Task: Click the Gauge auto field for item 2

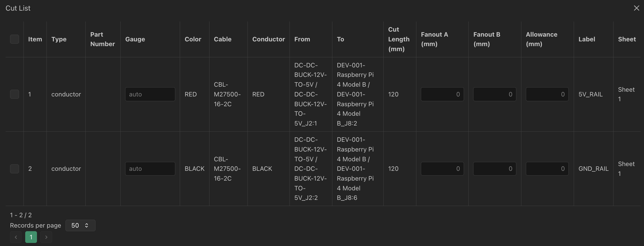Action: pyautogui.click(x=150, y=169)
